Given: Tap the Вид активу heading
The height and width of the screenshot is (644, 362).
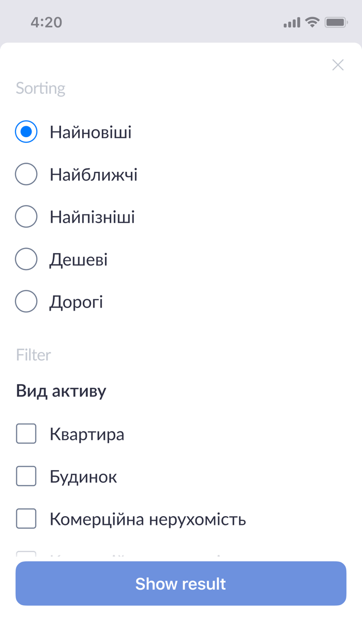Looking at the screenshot, I should [x=61, y=391].
